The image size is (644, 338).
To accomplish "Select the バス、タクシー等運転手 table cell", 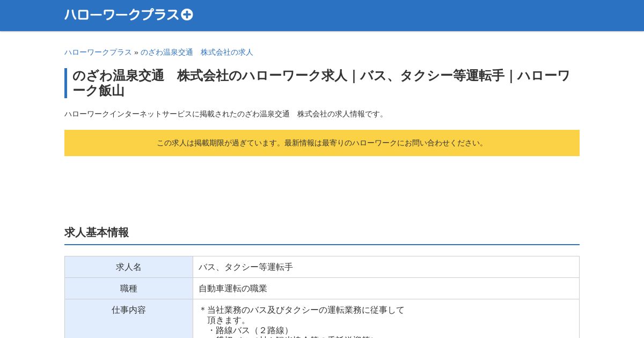I will (x=386, y=267).
